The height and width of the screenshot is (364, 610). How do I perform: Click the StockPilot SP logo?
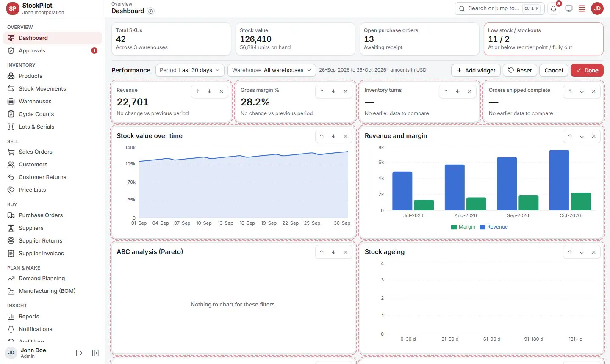pyautogui.click(x=13, y=8)
